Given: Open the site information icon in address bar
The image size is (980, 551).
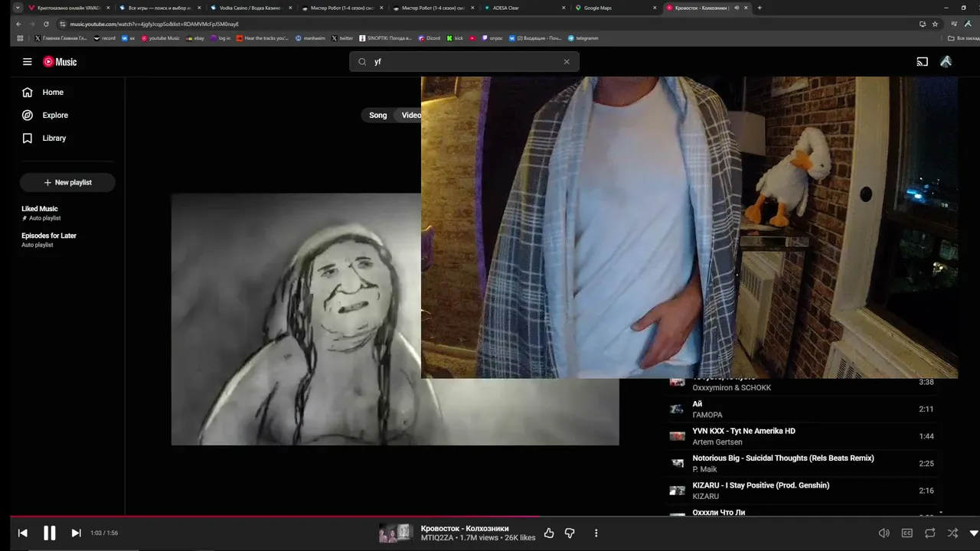Looking at the screenshot, I should (63, 24).
